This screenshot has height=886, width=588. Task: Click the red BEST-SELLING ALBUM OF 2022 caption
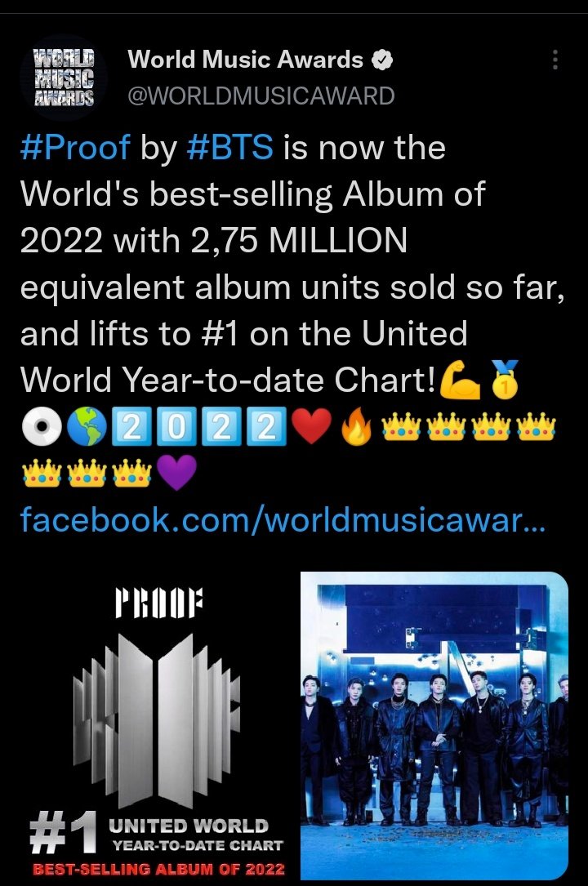(158, 869)
